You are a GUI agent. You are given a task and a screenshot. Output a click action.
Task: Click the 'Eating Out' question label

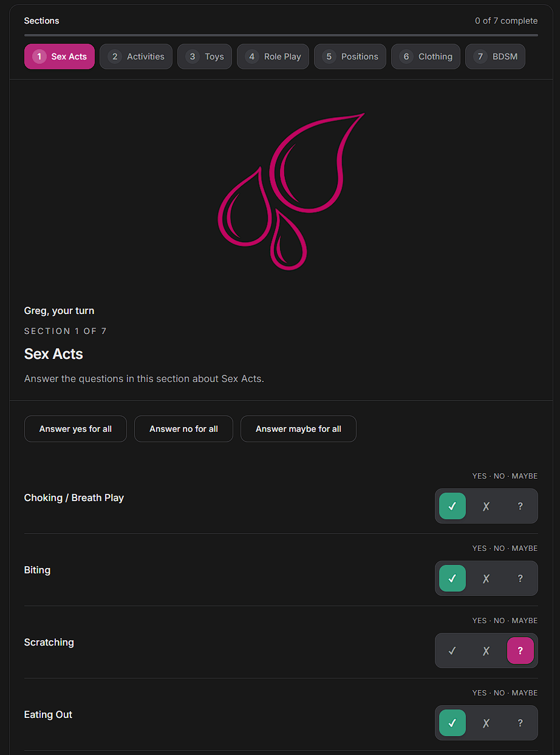pos(48,715)
